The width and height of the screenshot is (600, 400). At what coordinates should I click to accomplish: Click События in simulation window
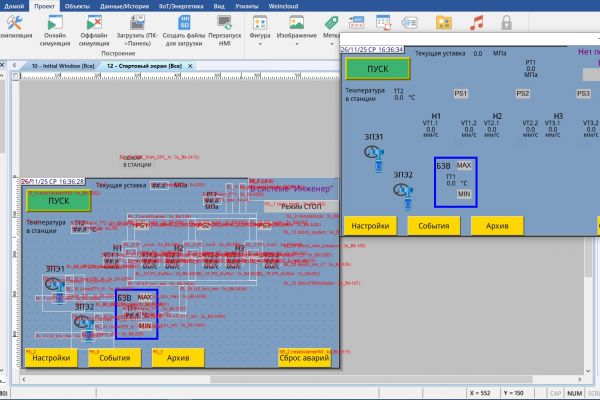pos(434,226)
